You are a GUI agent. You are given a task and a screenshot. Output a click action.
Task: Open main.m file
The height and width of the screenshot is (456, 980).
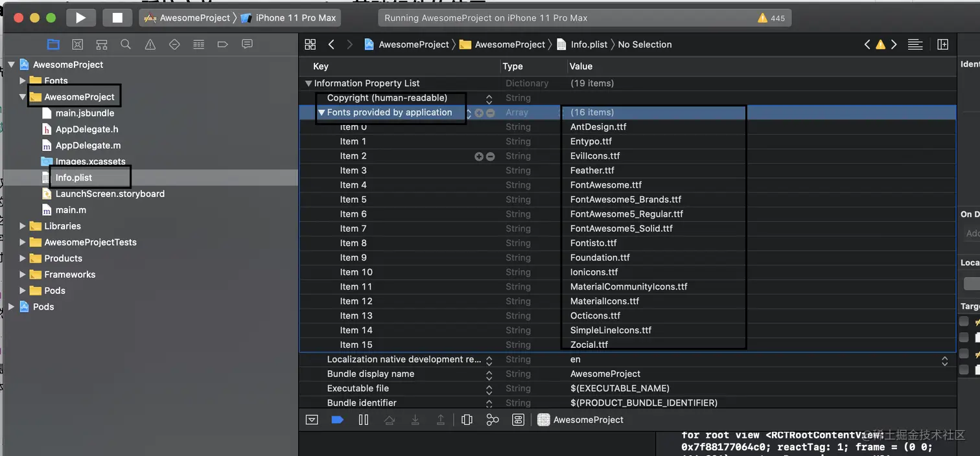point(71,210)
